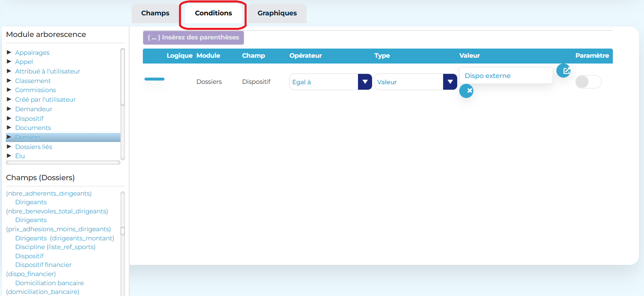Select 'Dispositif financier' field
The height and width of the screenshot is (296, 644).
tap(43, 265)
